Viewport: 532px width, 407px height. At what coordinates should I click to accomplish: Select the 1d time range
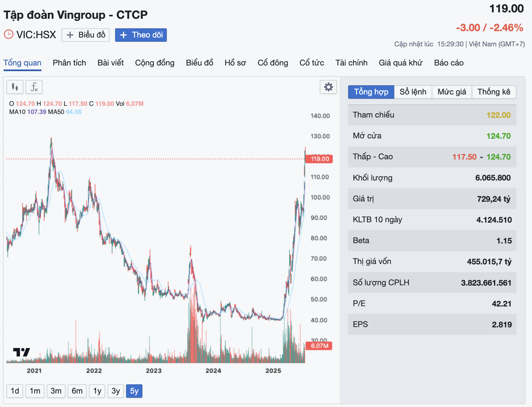coord(15,391)
